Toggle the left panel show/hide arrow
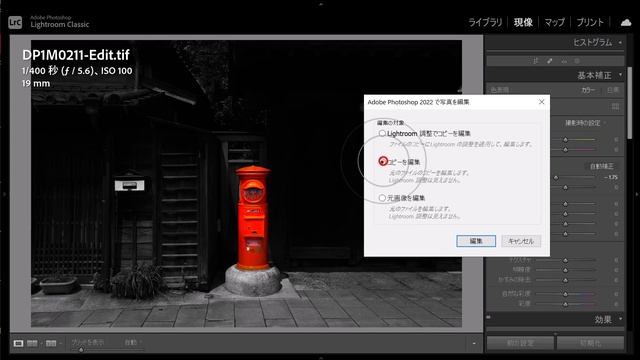The image size is (640, 360). pyautogui.click(x=4, y=194)
